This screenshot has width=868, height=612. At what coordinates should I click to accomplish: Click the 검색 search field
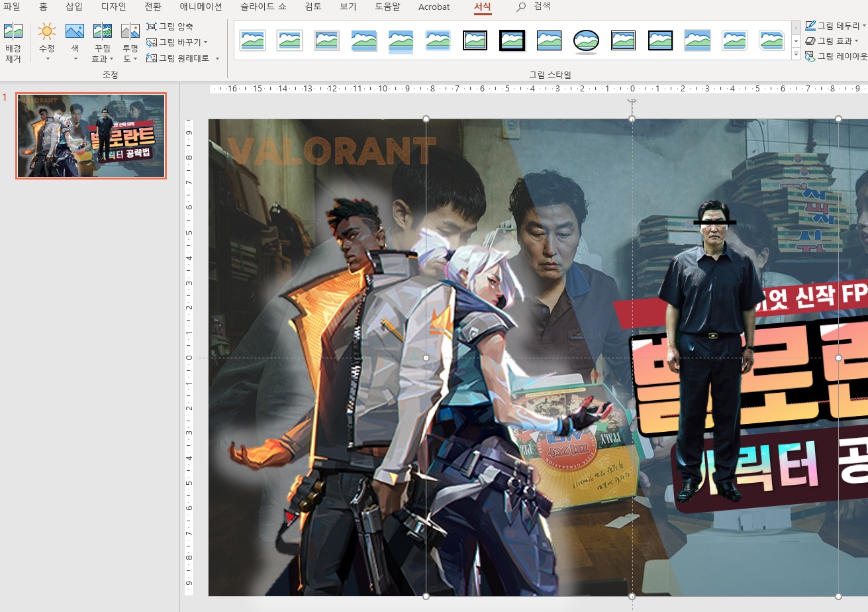click(x=542, y=7)
